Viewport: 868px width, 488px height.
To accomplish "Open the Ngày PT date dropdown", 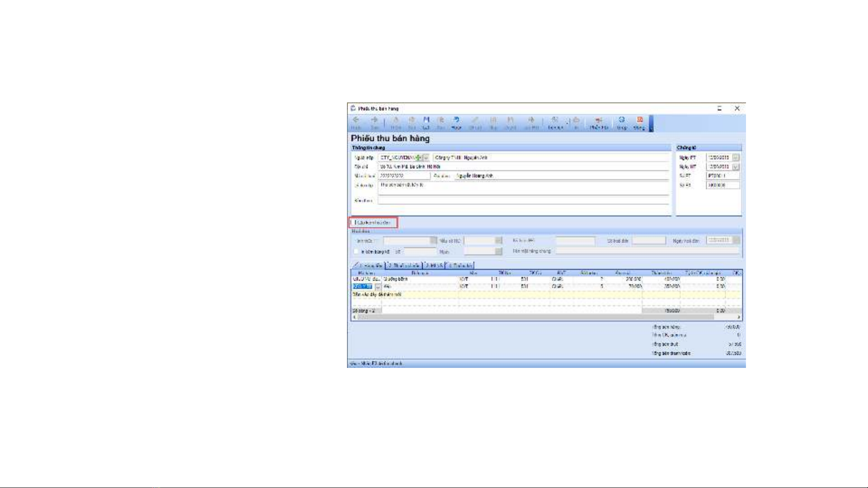I will click(x=736, y=158).
